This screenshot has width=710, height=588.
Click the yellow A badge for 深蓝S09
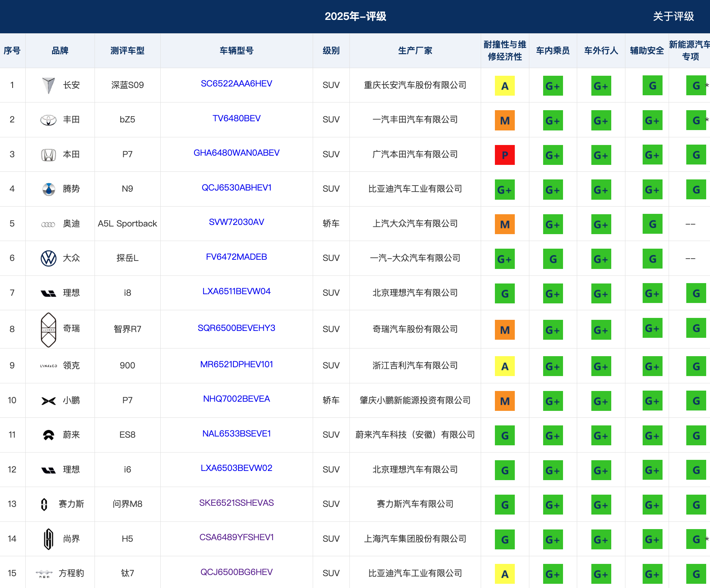point(505,86)
